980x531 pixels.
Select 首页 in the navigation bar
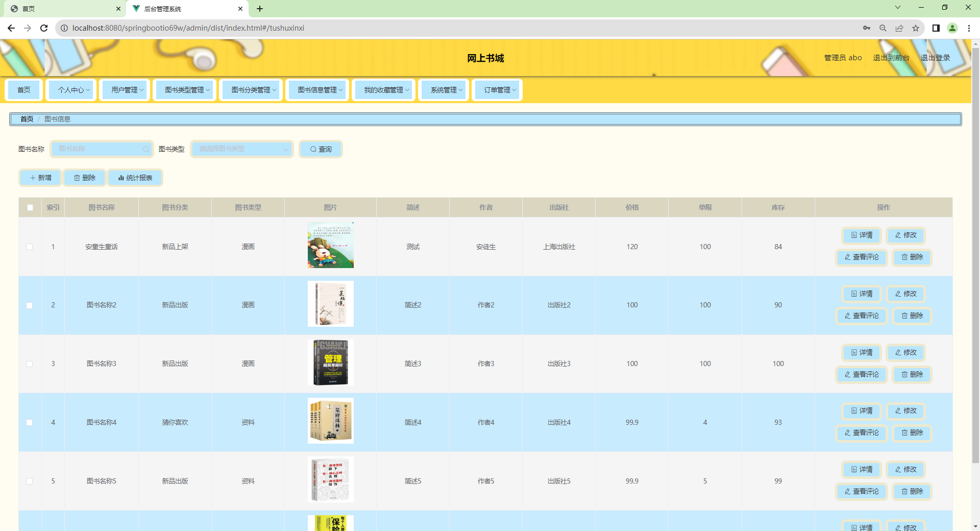tap(23, 89)
